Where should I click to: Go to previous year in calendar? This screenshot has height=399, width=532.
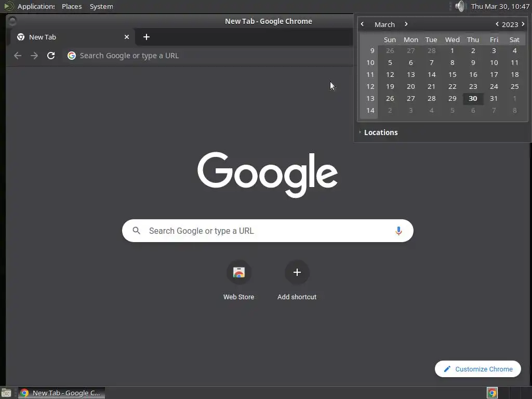[497, 24]
